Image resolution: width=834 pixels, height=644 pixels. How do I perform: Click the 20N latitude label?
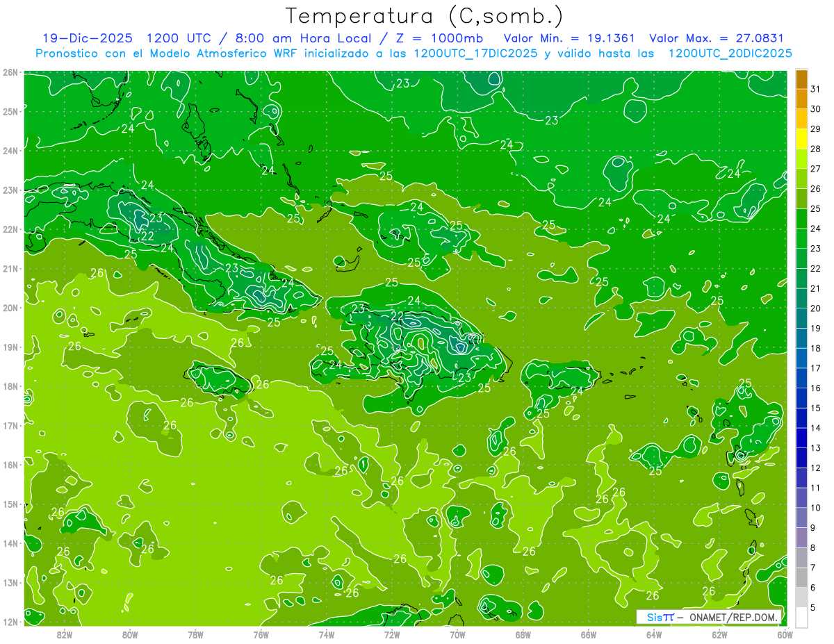click(x=11, y=308)
